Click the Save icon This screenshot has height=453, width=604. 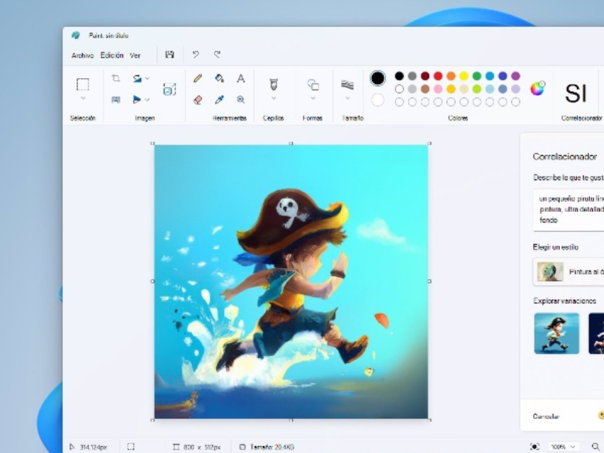[170, 55]
